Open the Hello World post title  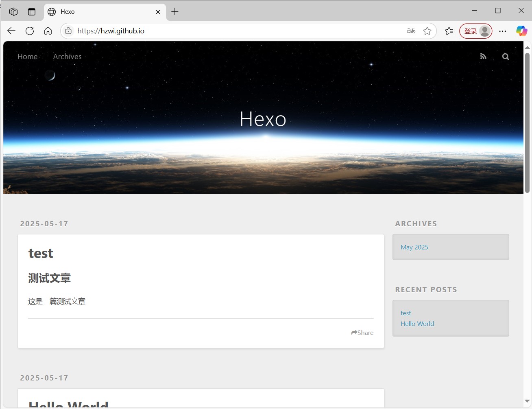pos(68,404)
